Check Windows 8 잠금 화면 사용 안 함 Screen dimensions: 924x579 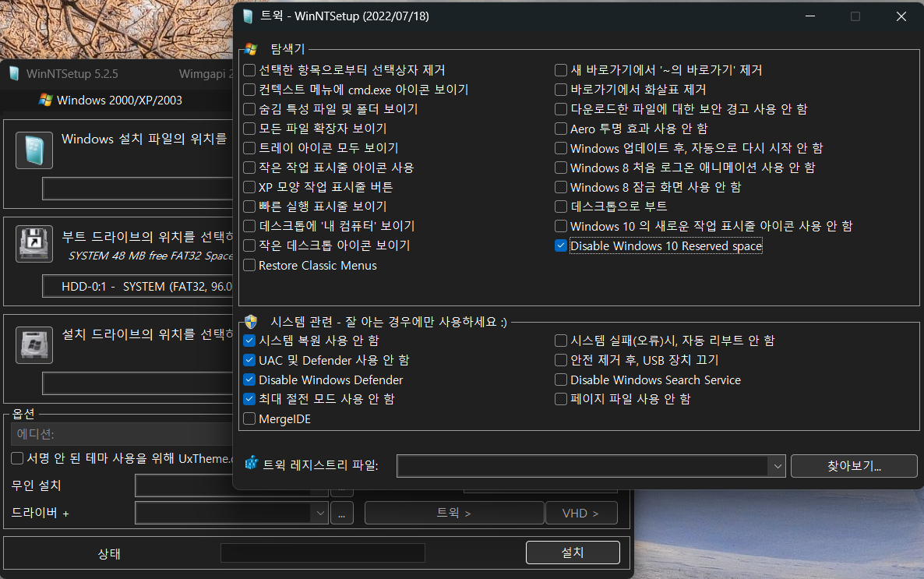coord(561,187)
